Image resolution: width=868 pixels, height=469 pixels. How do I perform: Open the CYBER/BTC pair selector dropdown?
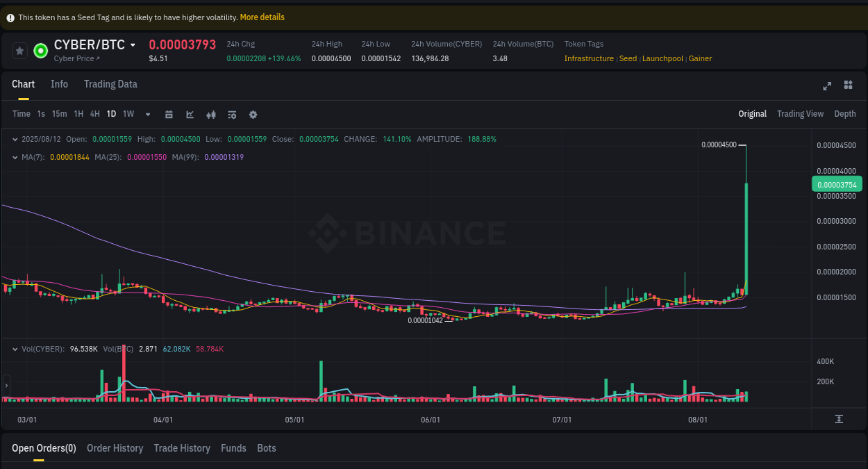coord(133,44)
